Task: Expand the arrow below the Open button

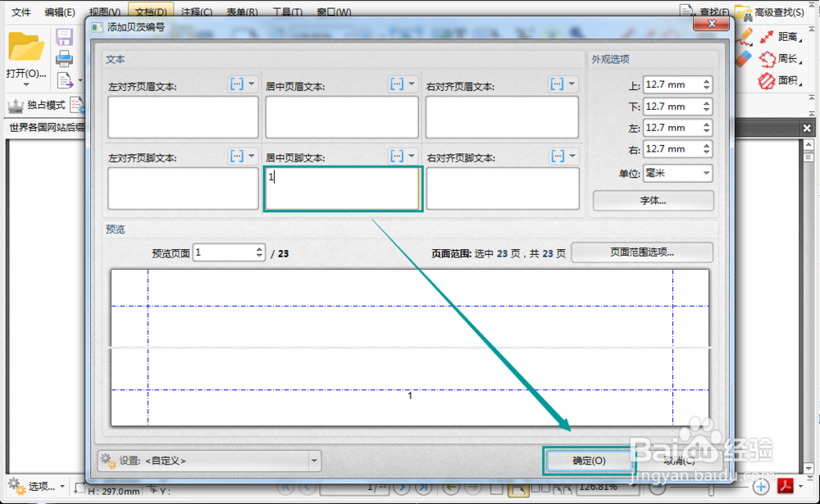Action: pos(25,84)
